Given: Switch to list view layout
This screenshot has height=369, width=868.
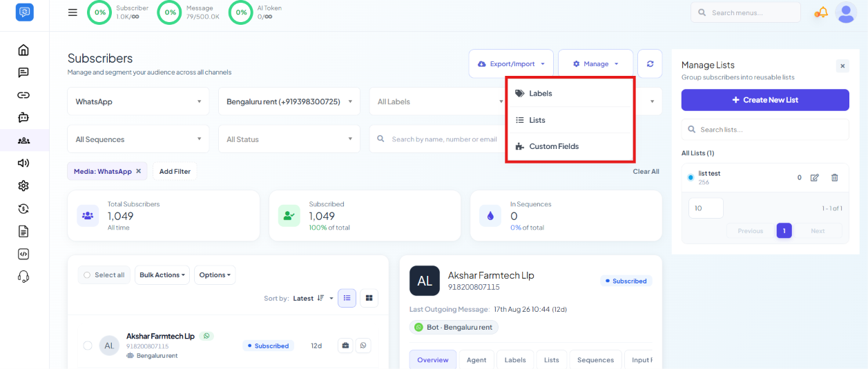Looking at the screenshot, I should click(x=347, y=298).
